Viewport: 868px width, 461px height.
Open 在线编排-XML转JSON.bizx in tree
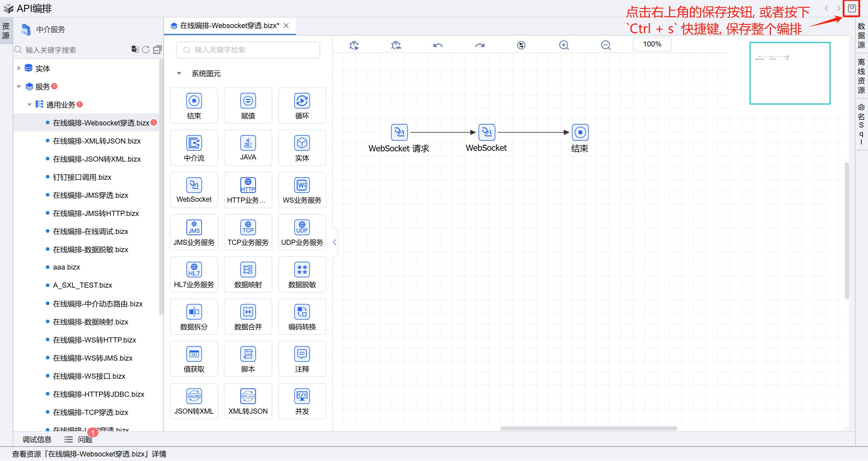(x=96, y=141)
